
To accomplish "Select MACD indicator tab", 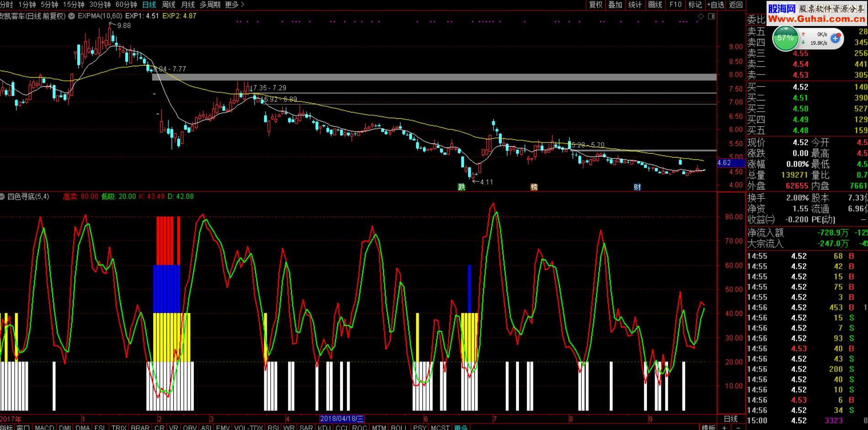I will [x=44, y=427].
